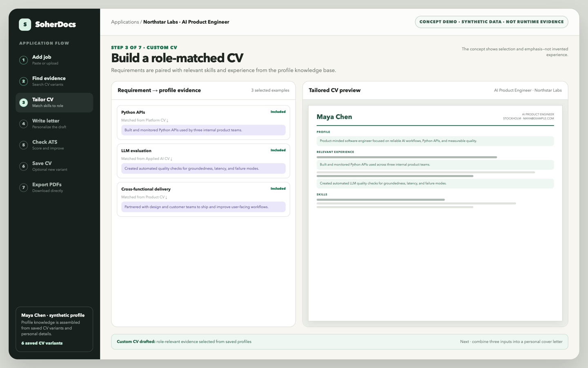This screenshot has width=588, height=368.
Task: Select step 2 circle for Find evidence
Action: [x=24, y=81]
